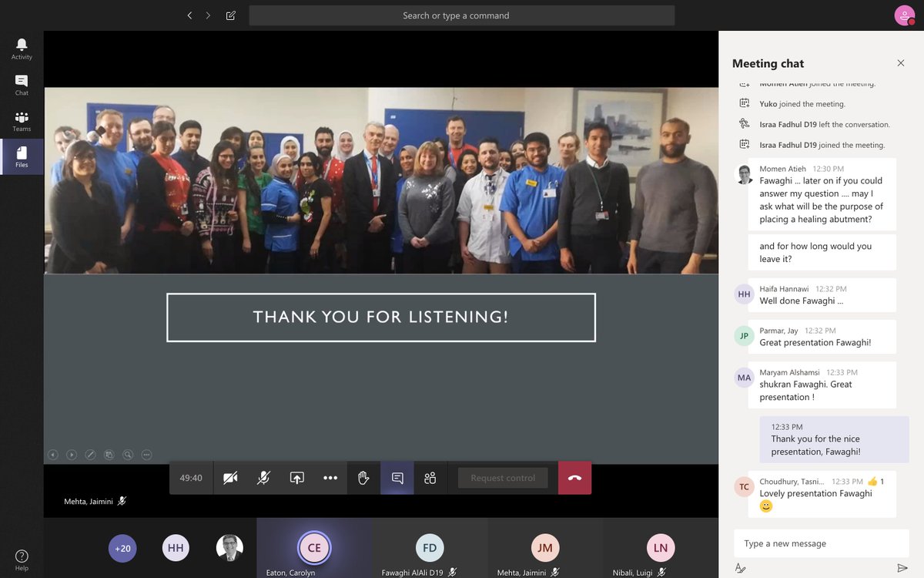Click the TC avatar of Choudhury
This screenshot has height=578, width=924.
coord(744,487)
